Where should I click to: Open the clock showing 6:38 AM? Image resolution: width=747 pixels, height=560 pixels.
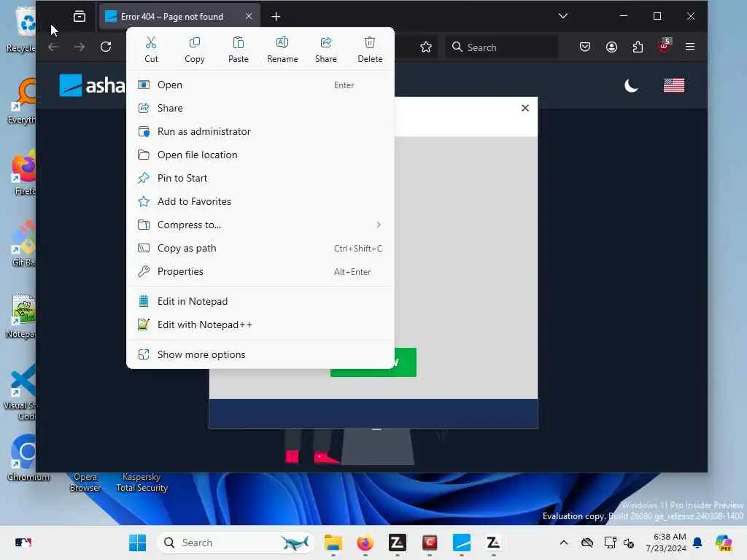(x=666, y=542)
